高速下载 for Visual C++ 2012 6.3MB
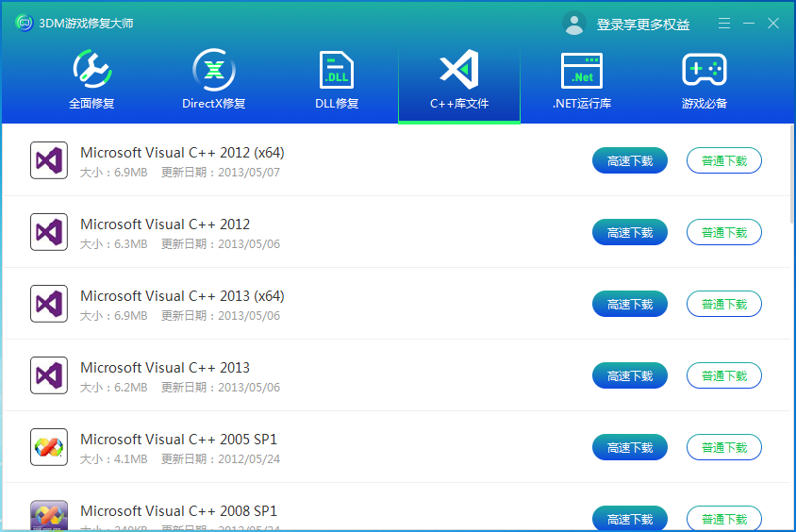 [x=629, y=232]
